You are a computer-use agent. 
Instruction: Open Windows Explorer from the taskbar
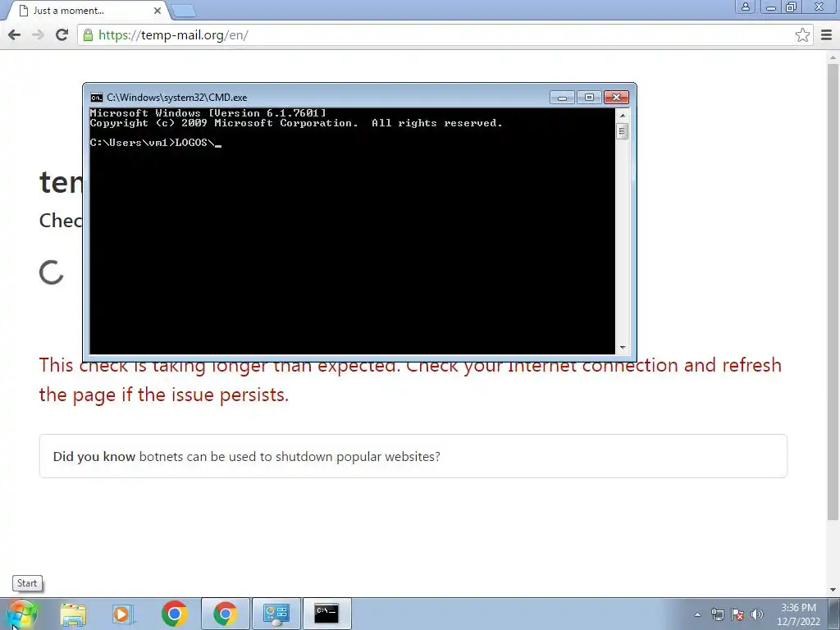73,614
